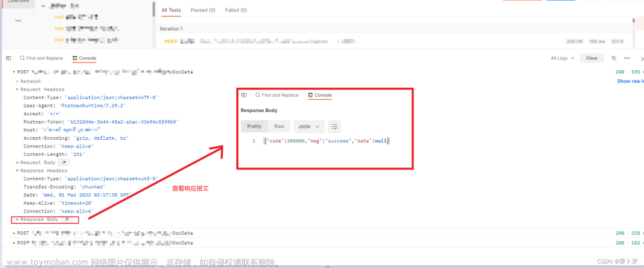Collapse the Request Headers section
The image size is (644, 268).
17,90
